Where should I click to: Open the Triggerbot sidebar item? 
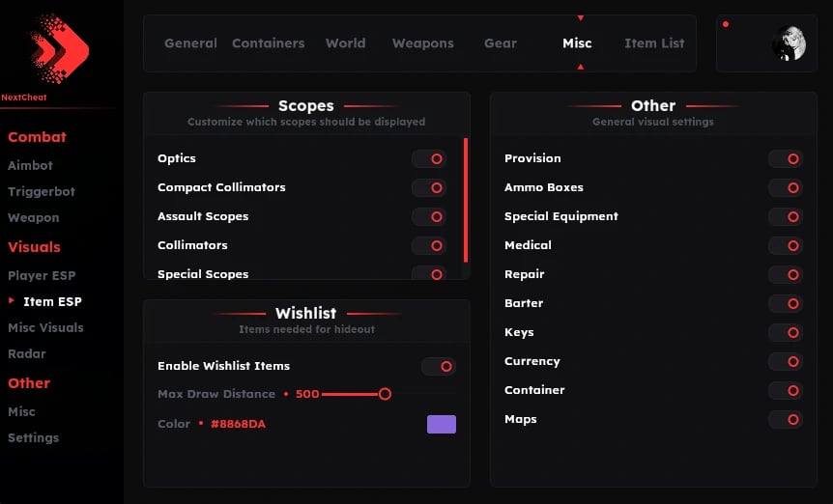click(x=42, y=191)
